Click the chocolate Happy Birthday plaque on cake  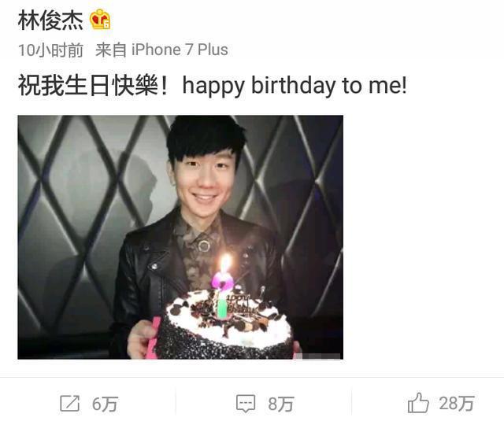(x=242, y=303)
